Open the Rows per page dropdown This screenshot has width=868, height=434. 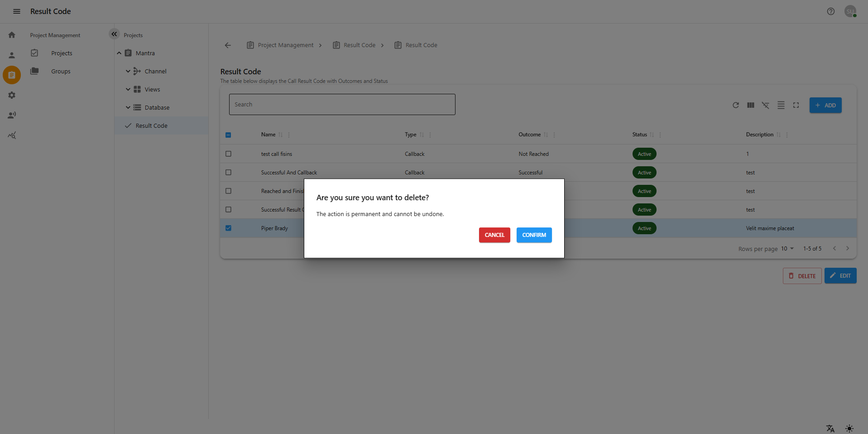click(788, 248)
